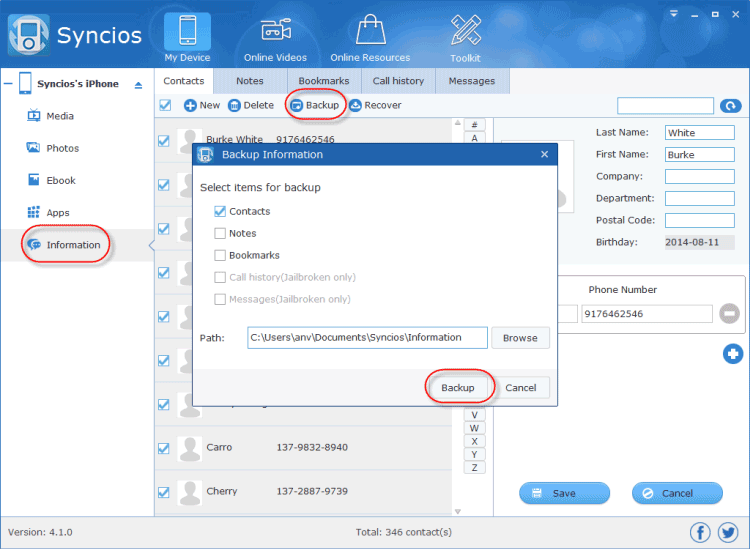Image resolution: width=750 pixels, height=549 pixels.
Task: Check Messages (Jailbroken only) option
Action: click(x=220, y=299)
